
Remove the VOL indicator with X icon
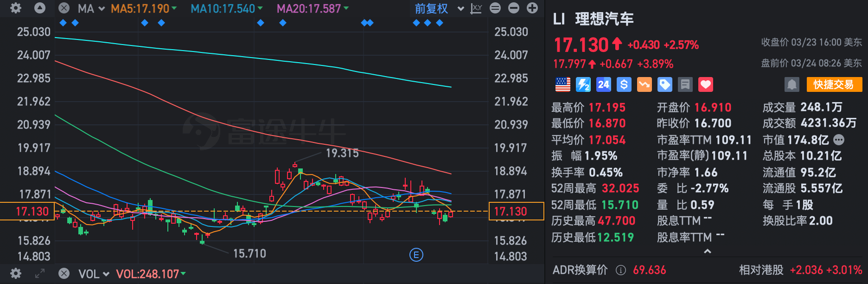(64, 273)
